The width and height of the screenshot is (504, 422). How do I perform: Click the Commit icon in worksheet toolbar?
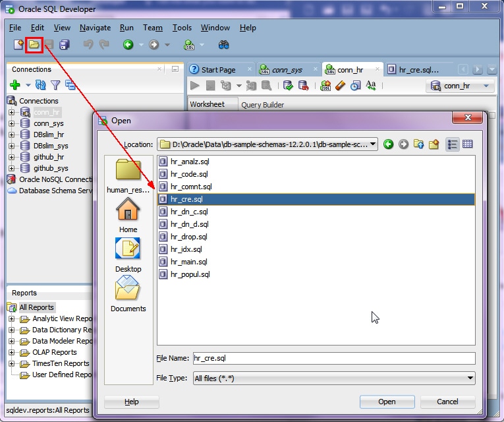pos(288,86)
